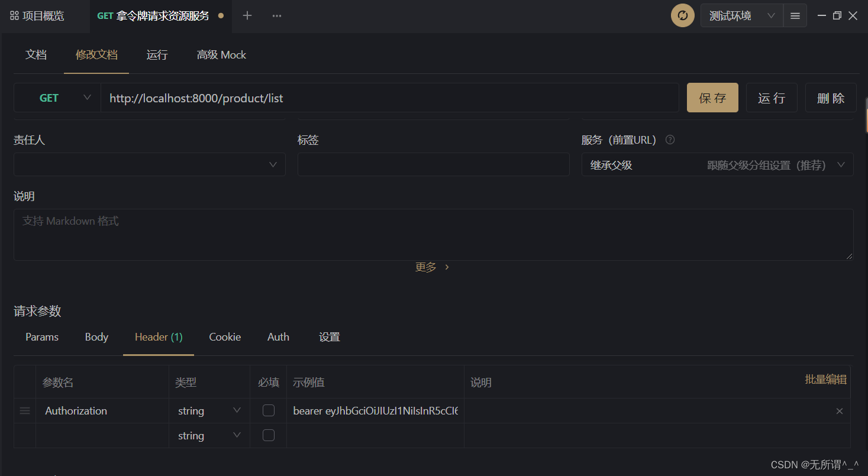Viewport: 868px width, 476px height.
Task: Open a new tab with the + icon
Action: (x=247, y=15)
